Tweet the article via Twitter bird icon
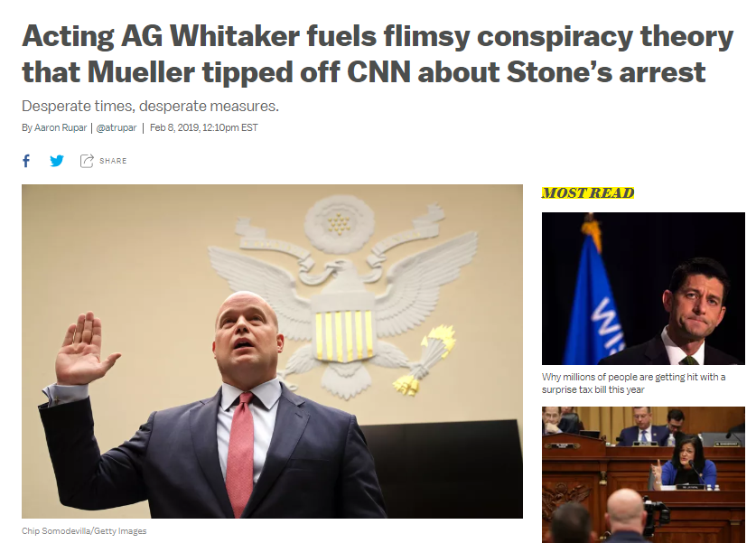Image resolution: width=756 pixels, height=543 pixels. click(x=56, y=161)
